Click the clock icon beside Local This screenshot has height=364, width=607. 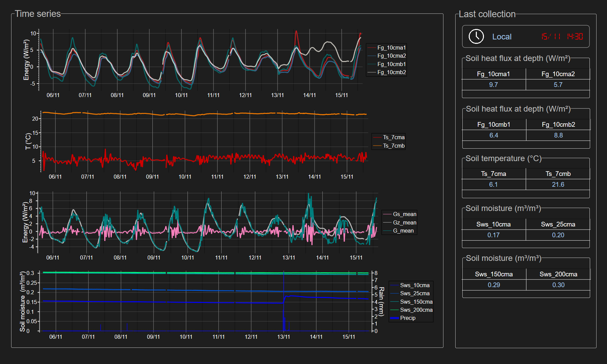pyautogui.click(x=476, y=36)
